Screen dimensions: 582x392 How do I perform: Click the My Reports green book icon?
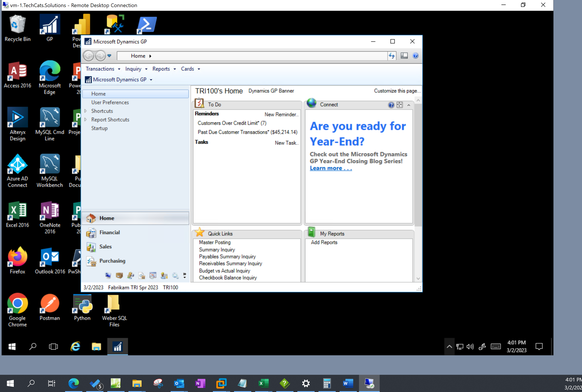pos(312,232)
